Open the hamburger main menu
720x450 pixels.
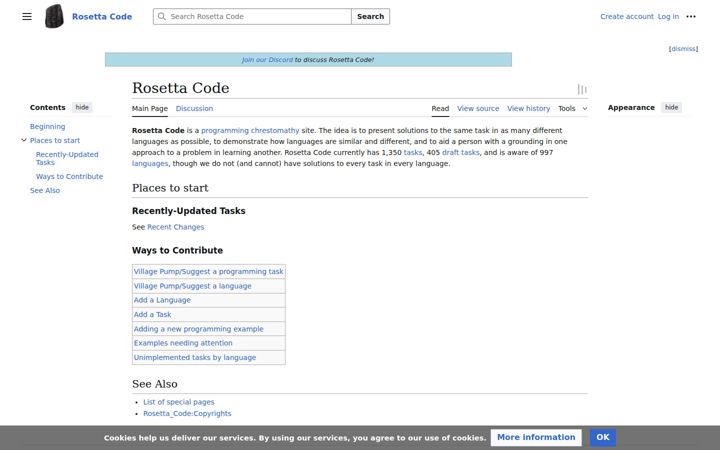click(27, 17)
